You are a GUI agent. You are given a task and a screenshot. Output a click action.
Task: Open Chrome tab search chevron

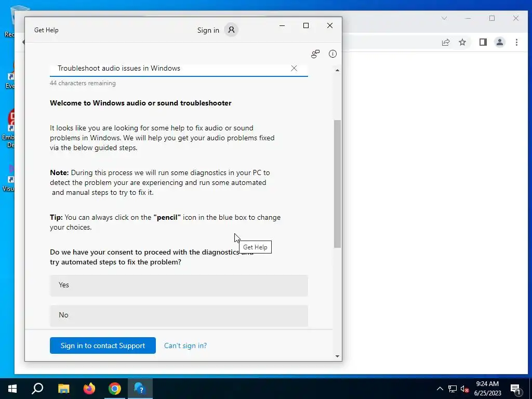(444, 18)
